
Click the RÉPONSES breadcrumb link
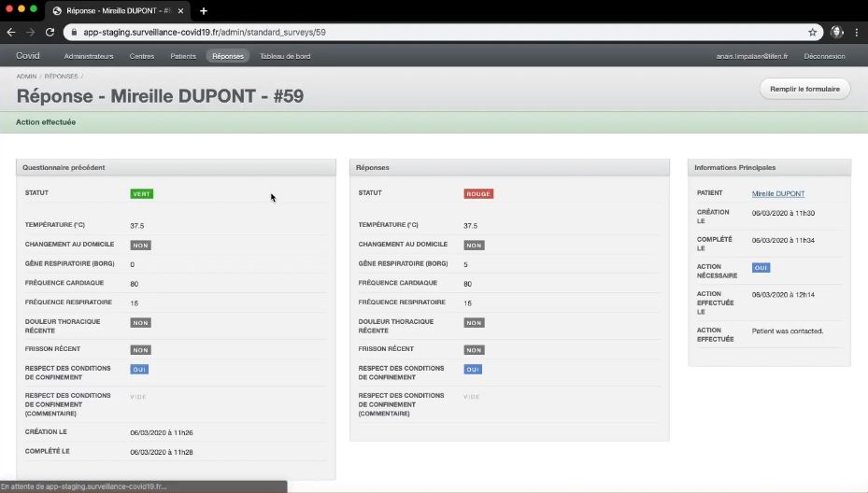tap(61, 77)
